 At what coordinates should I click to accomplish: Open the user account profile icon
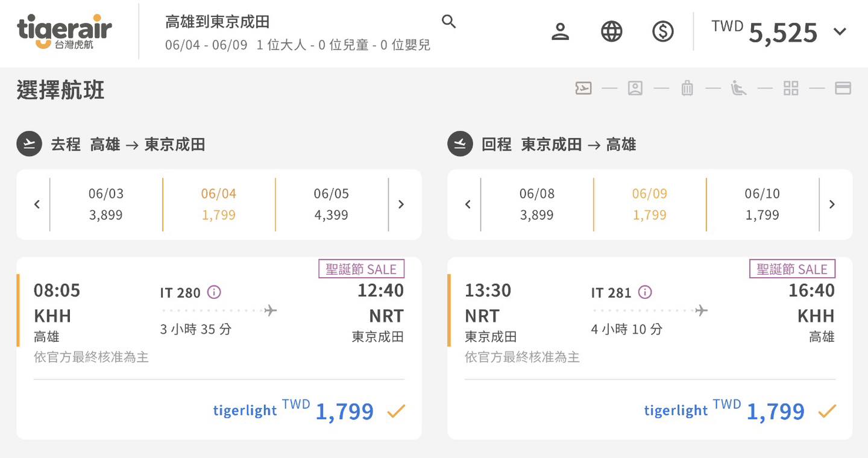coord(561,31)
